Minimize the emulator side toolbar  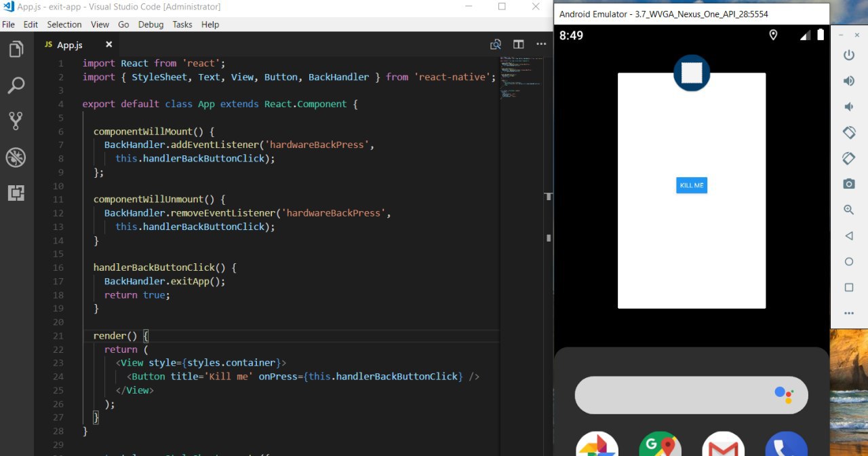pyautogui.click(x=841, y=34)
